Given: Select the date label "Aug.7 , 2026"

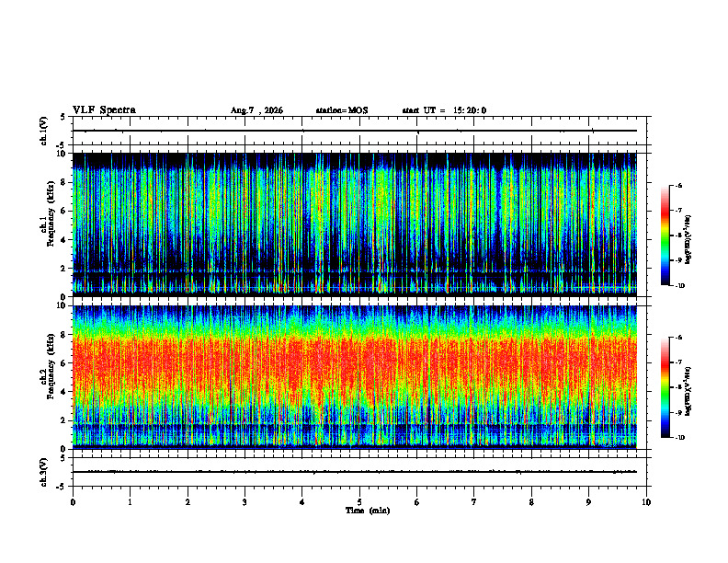Looking at the screenshot, I should point(256,110).
